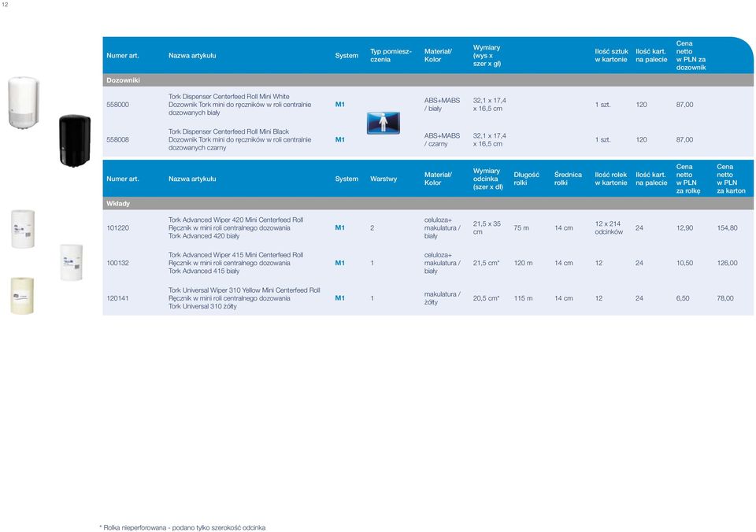Click M1 system label for article 120141
This screenshot has width=756, height=532.
pyautogui.click(x=340, y=298)
